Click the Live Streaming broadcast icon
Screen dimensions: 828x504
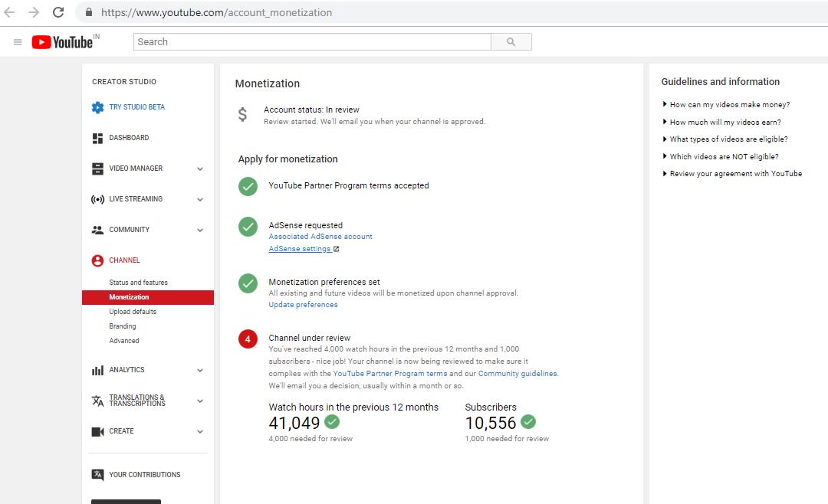(x=97, y=199)
